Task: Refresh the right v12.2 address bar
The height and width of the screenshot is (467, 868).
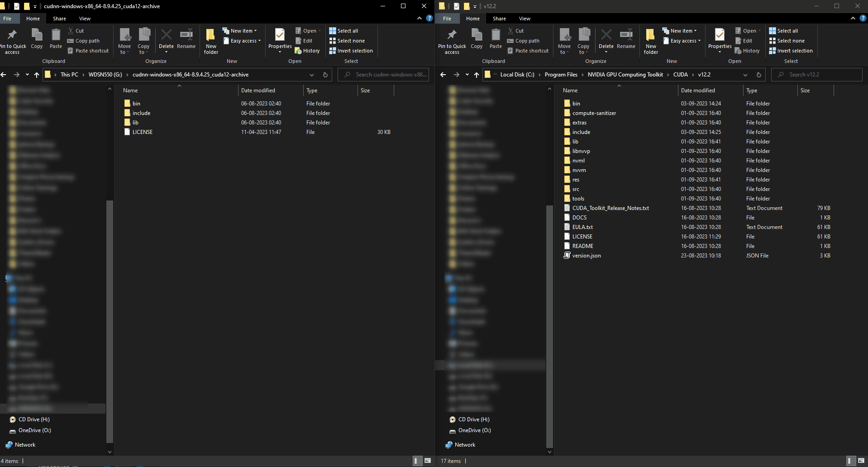Action: 758,75
